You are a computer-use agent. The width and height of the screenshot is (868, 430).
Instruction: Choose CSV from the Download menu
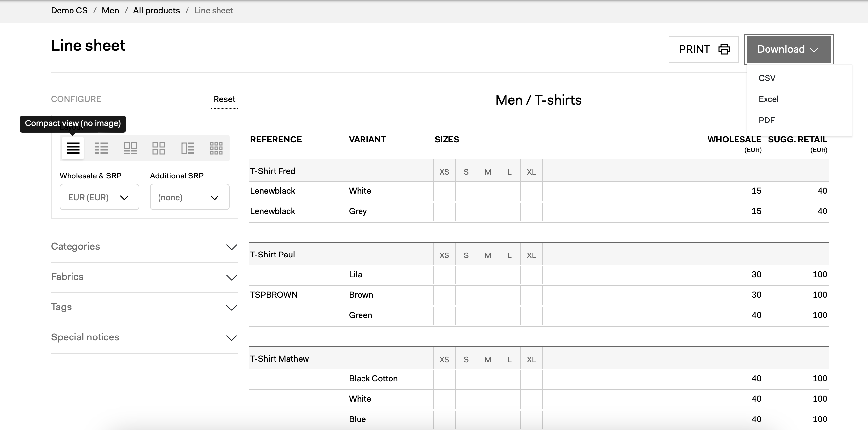pos(767,78)
